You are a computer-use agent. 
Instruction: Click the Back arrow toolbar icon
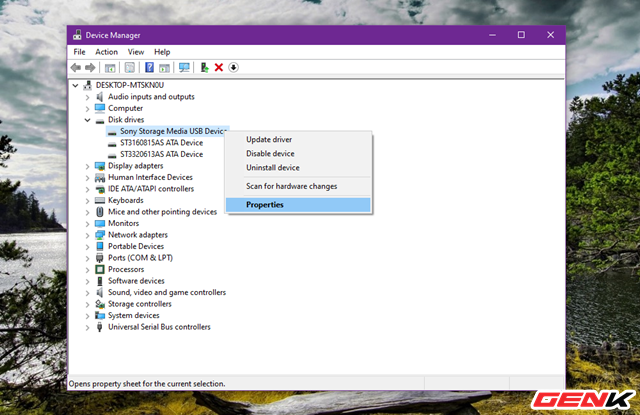pyautogui.click(x=76, y=68)
